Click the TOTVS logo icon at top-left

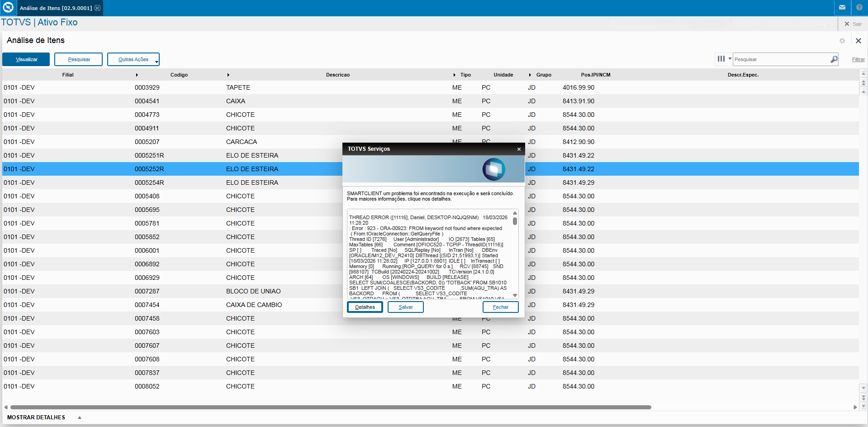pos(8,8)
